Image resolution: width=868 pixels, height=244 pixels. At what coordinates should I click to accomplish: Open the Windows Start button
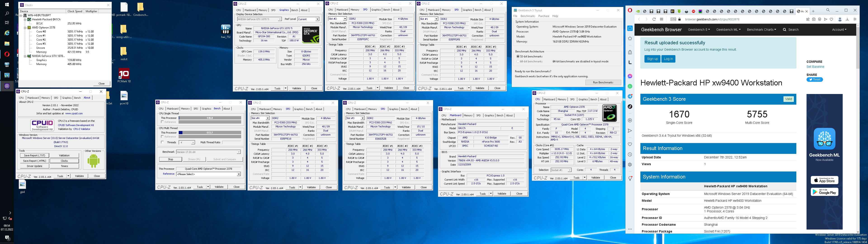tap(7, 5)
